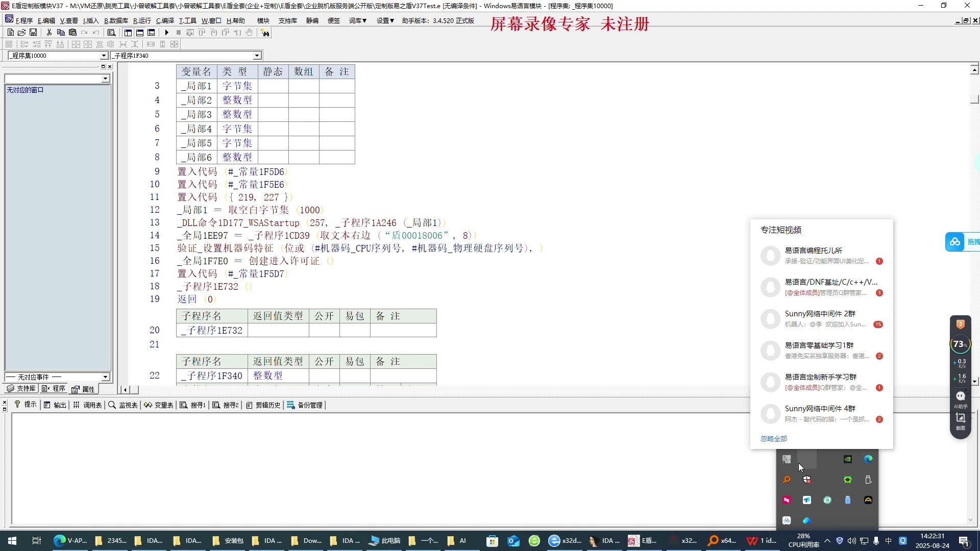Click the 支持库 assistant button in menu bar
980x551 pixels.
pos(288,20)
